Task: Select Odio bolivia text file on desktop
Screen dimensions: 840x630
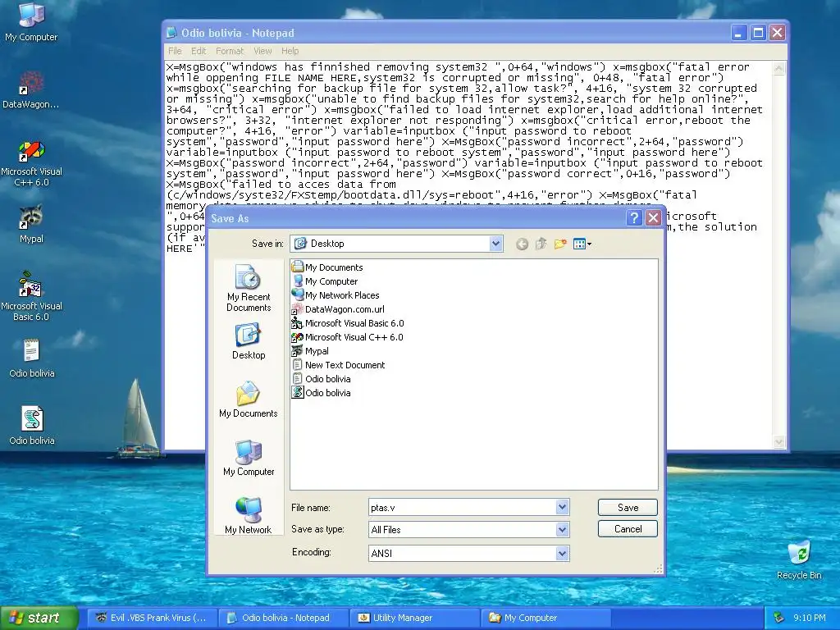Action: point(31,358)
